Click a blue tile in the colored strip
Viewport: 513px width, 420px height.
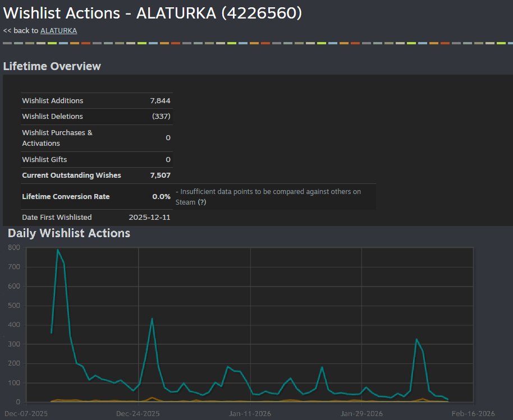pos(62,41)
